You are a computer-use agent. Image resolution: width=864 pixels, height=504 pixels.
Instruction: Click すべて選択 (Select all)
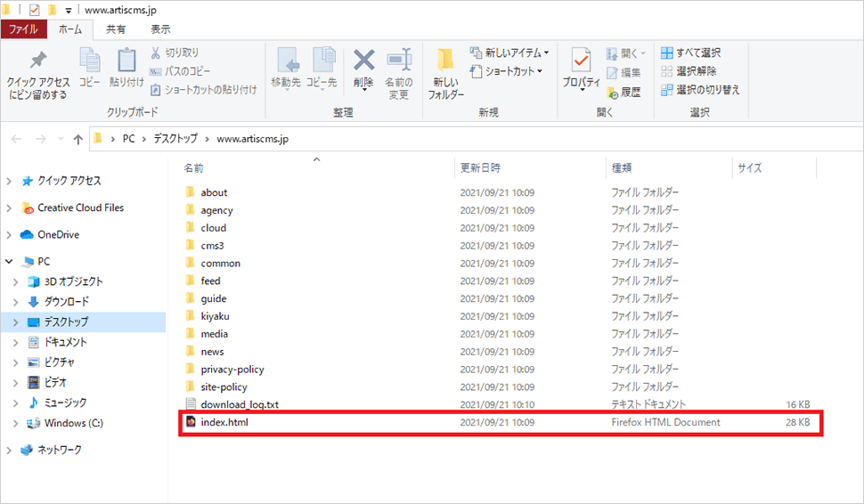(x=691, y=53)
